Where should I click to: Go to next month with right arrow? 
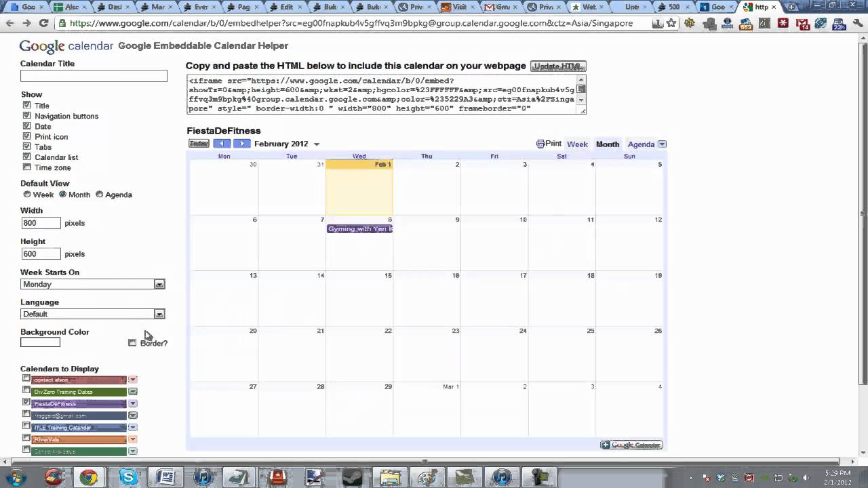point(242,144)
